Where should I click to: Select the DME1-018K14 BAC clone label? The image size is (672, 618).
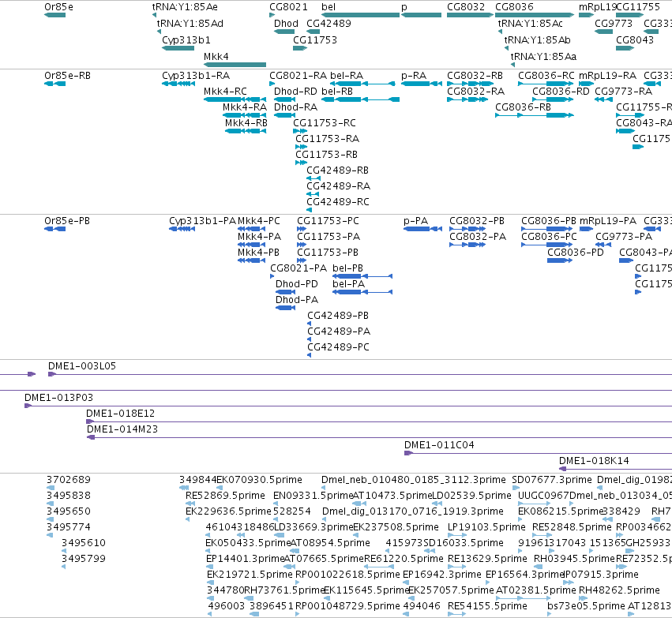click(x=594, y=461)
